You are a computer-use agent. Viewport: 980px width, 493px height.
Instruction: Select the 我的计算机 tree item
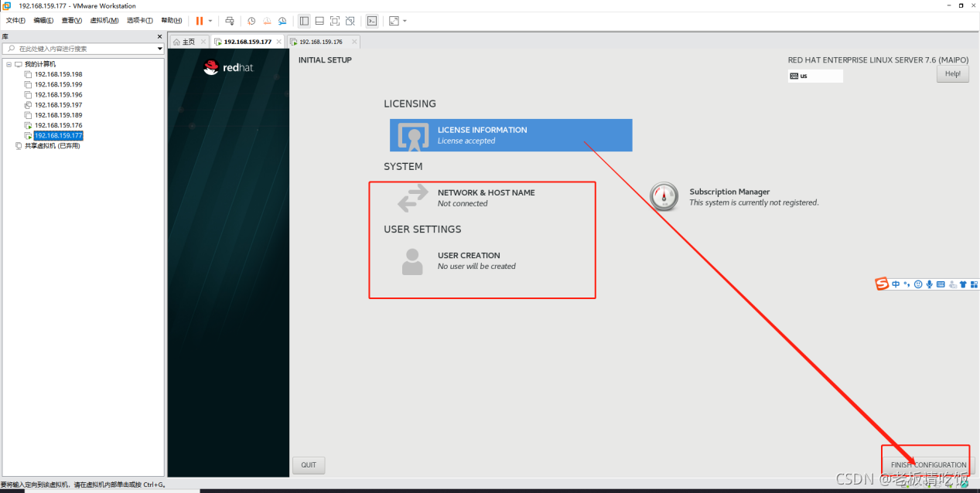40,64
